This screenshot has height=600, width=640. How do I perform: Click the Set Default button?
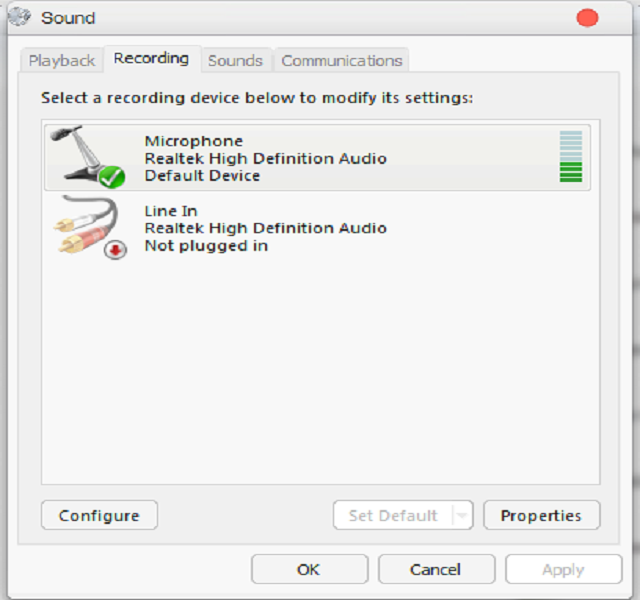(392, 516)
